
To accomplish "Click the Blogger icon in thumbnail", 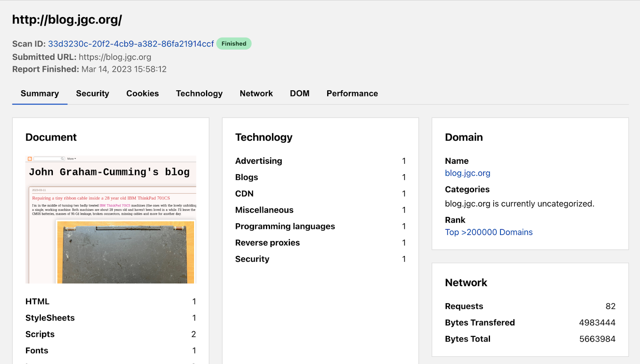I will coord(30,159).
